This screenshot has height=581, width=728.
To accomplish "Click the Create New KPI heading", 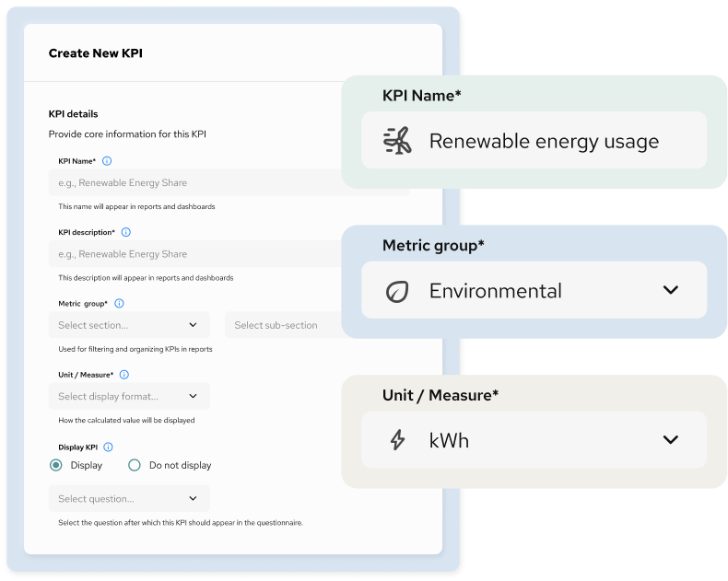I will pos(96,53).
